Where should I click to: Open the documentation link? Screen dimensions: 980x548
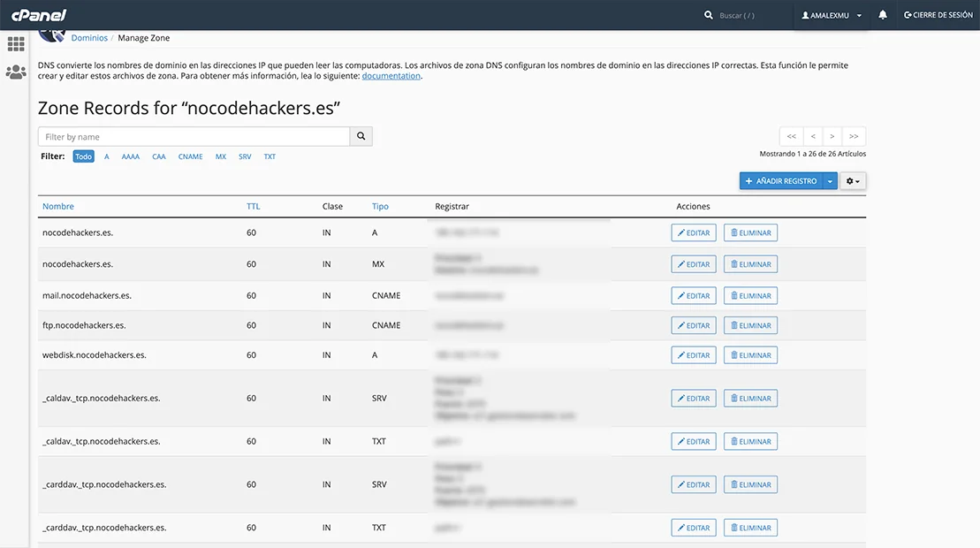click(x=391, y=76)
